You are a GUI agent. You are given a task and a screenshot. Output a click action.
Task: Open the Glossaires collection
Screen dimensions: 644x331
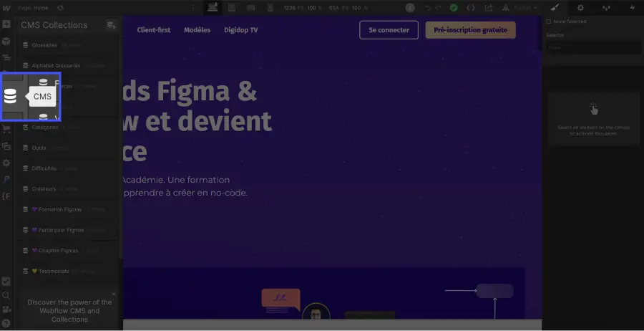point(68,45)
